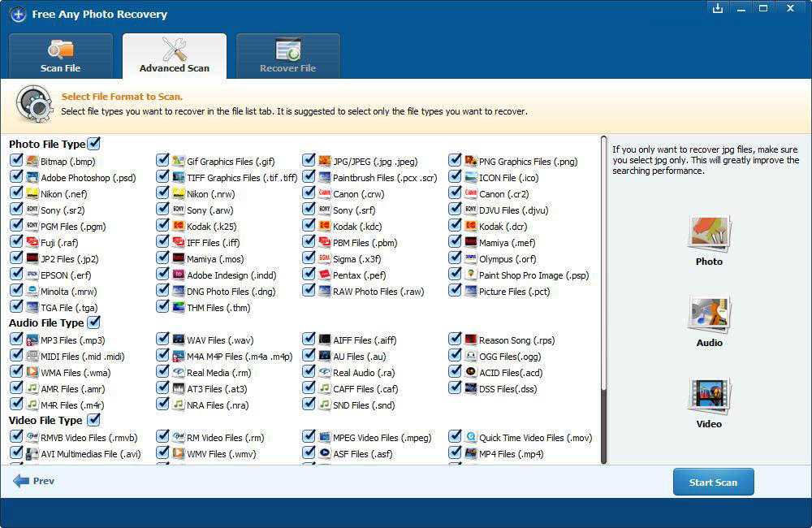Uncheck the Photo File Type master checkbox
Screen dimensions: 812x528
94,144
